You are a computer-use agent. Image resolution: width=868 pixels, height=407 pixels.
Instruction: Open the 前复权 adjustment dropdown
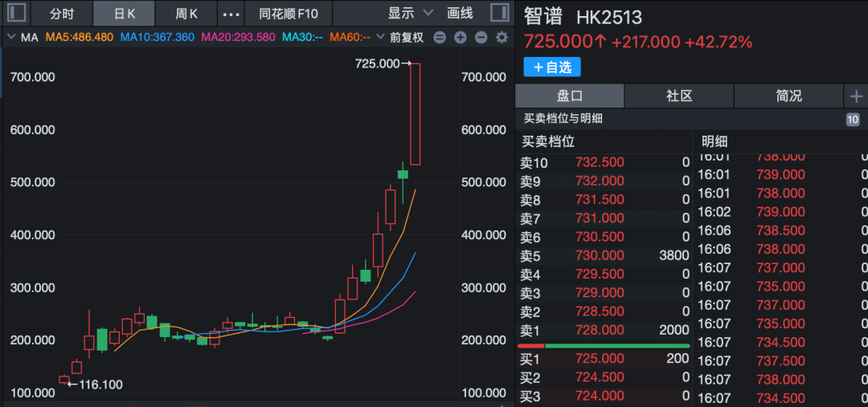pos(406,38)
